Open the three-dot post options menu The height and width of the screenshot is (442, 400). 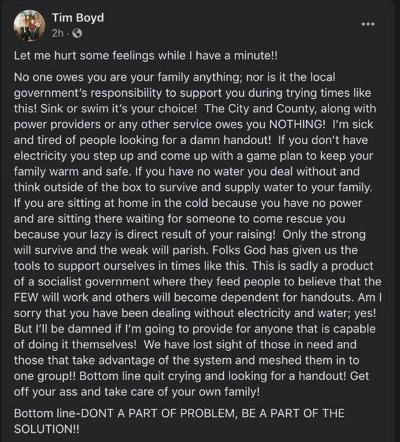pos(368,24)
